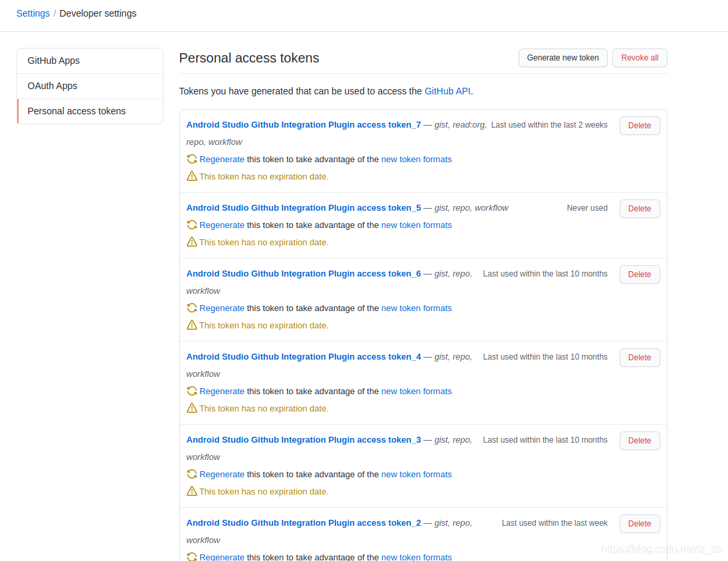
Task: Click no expiration date warning under token_3
Action: coord(264,492)
